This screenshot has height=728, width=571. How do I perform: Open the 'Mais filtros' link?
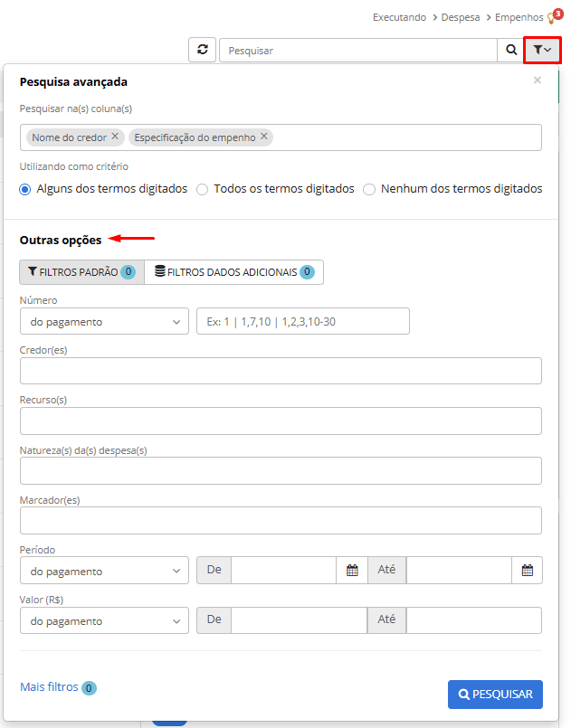coord(49,687)
